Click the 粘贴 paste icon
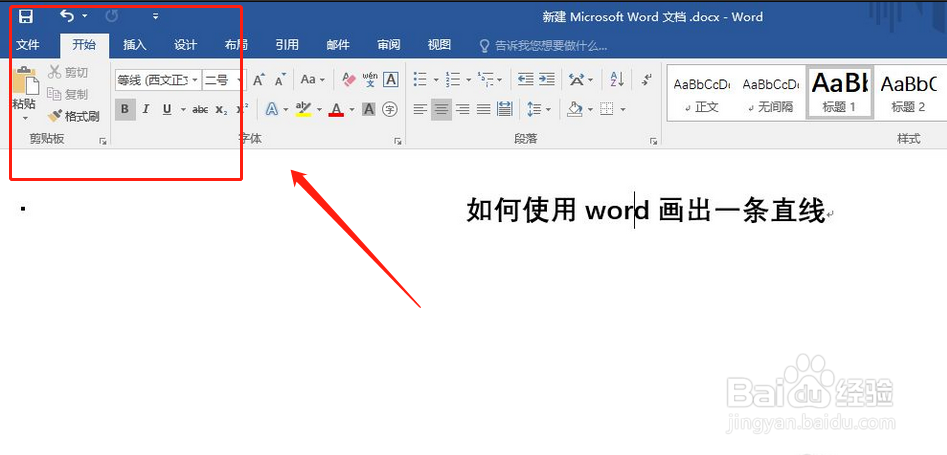The width and height of the screenshot is (947, 455). pos(25,80)
